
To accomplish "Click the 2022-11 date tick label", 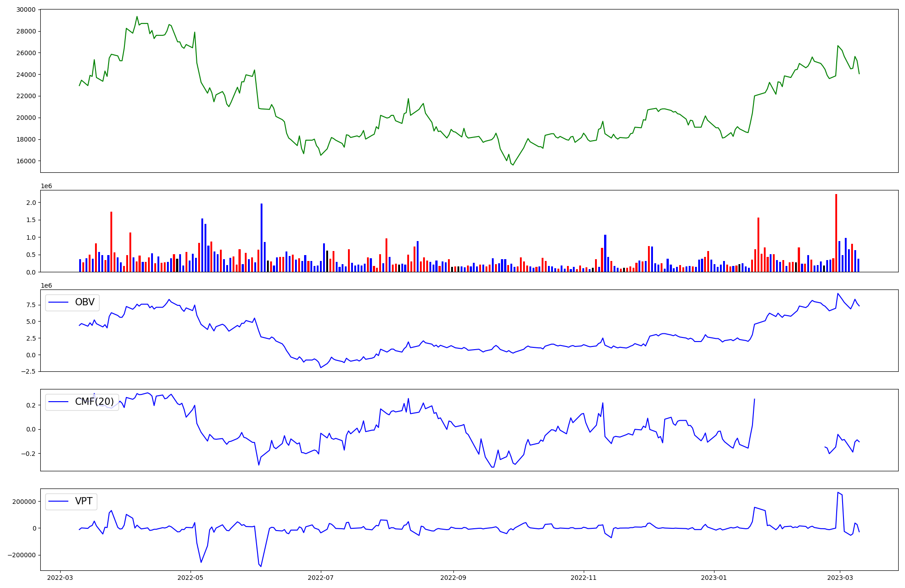I will (584, 578).
